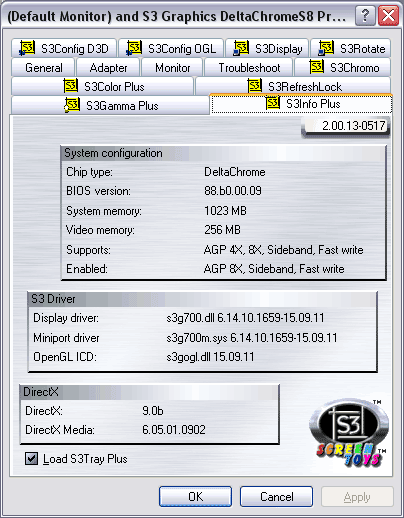Image resolution: width=404 pixels, height=518 pixels.
Task: Click the S3 icon on S3Color Plus tab
Action: pyautogui.click(x=71, y=86)
